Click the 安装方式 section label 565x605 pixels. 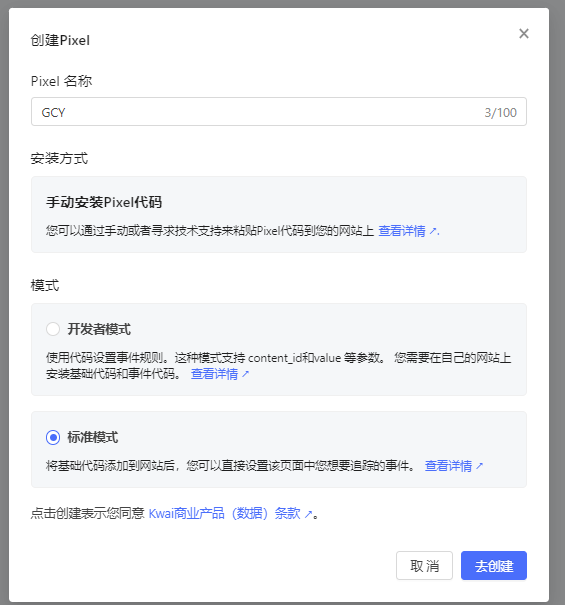(x=59, y=158)
